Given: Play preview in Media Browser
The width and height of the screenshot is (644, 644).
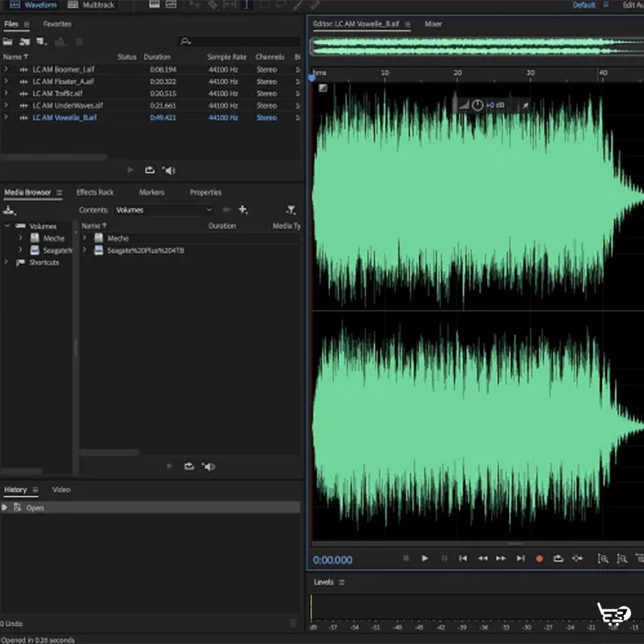Looking at the screenshot, I should [x=169, y=466].
